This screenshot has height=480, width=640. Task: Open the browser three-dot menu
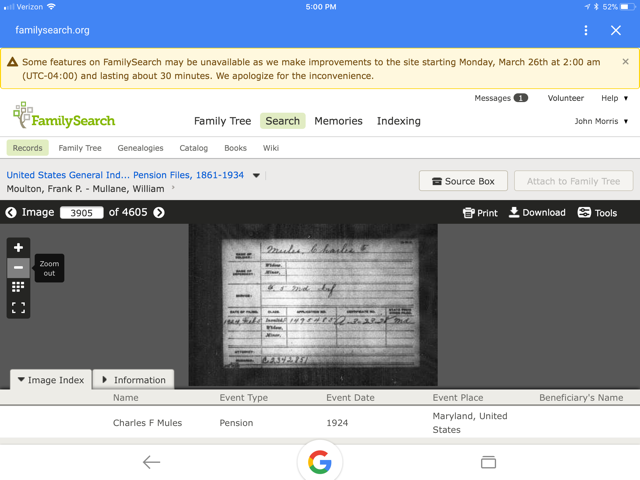586,31
